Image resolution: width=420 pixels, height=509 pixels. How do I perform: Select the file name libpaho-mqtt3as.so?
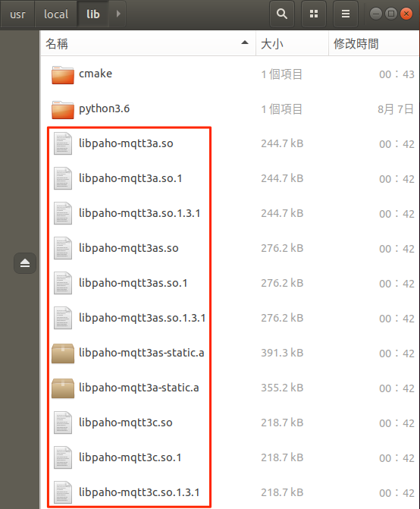129,248
